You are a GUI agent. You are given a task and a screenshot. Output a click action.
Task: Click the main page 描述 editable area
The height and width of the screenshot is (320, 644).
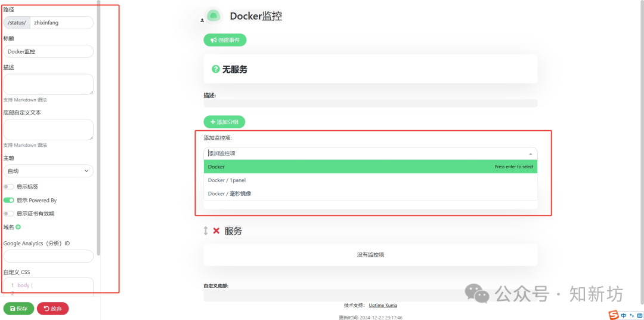[x=370, y=103]
